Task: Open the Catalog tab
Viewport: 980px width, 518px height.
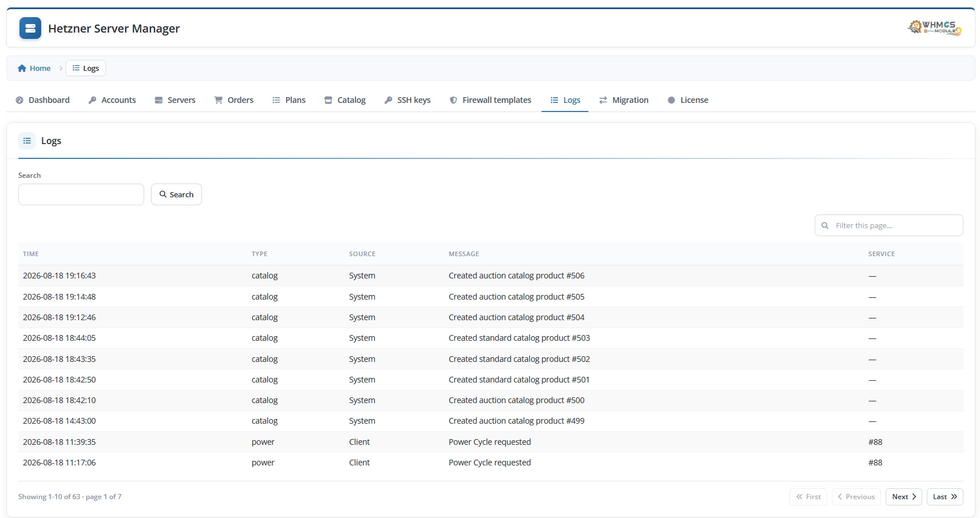Action: pyautogui.click(x=345, y=100)
